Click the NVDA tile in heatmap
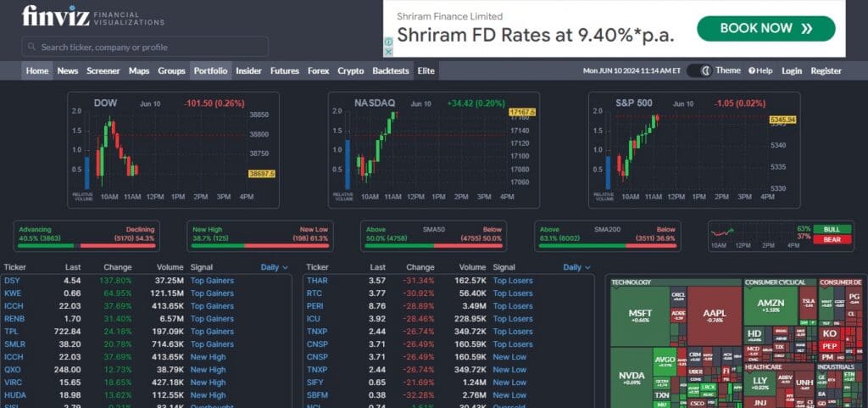This screenshot has width=868, height=408. point(632,378)
